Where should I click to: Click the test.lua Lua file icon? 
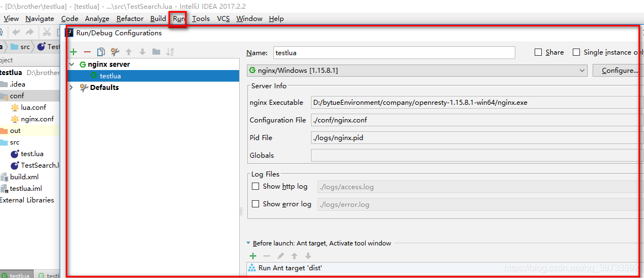(x=15, y=154)
